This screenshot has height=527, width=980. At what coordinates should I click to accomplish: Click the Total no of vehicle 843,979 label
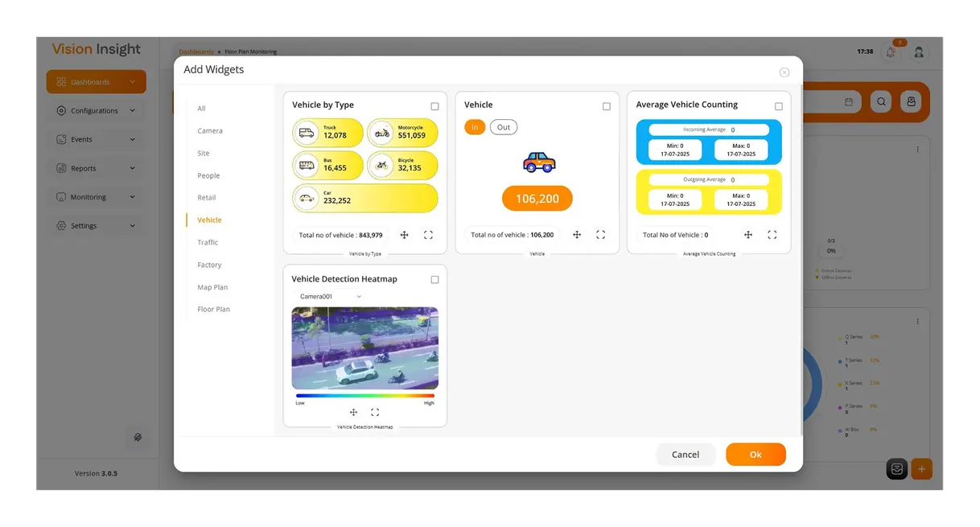[340, 235]
